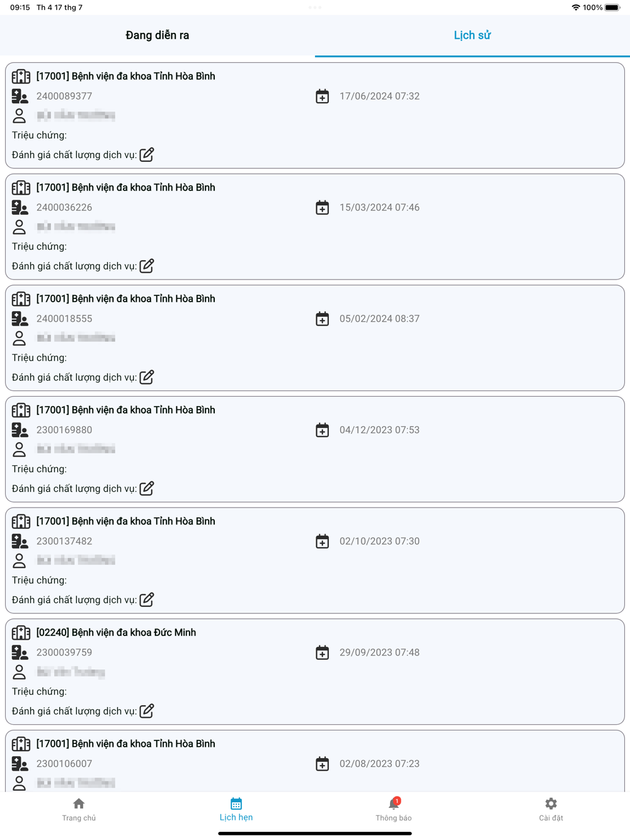Switch to the Đang diễn ra tab
Screen dimensions: 630x840
[157, 35]
